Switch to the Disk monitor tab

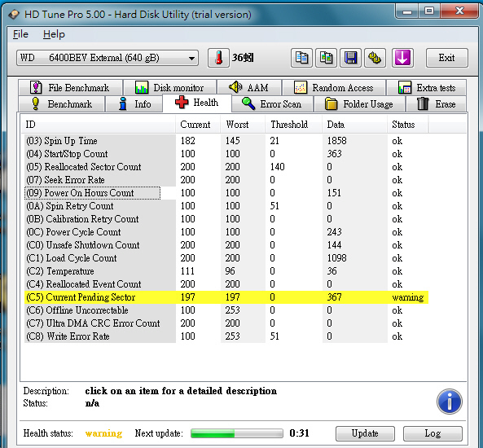(x=169, y=87)
